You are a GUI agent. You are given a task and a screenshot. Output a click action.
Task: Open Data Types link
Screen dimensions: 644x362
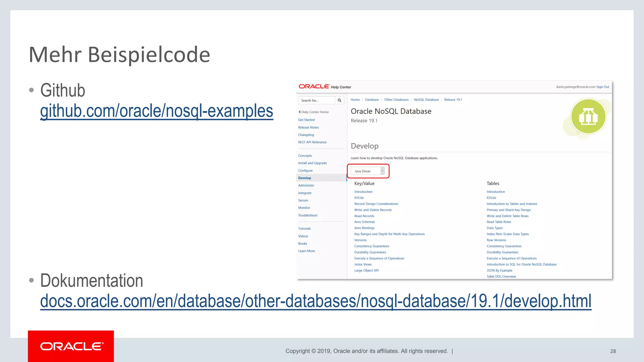coord(495,228)
